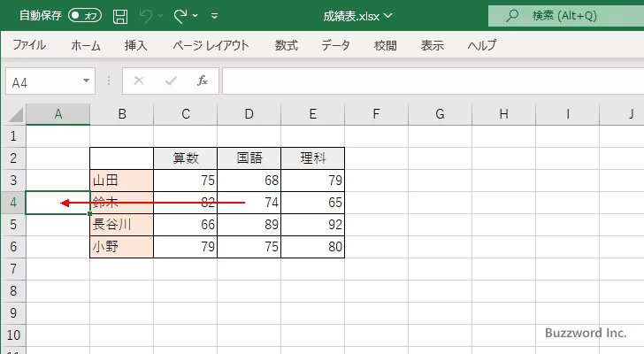
Task: Select the 長谷川 name cell
Action: tap(122, 225)
